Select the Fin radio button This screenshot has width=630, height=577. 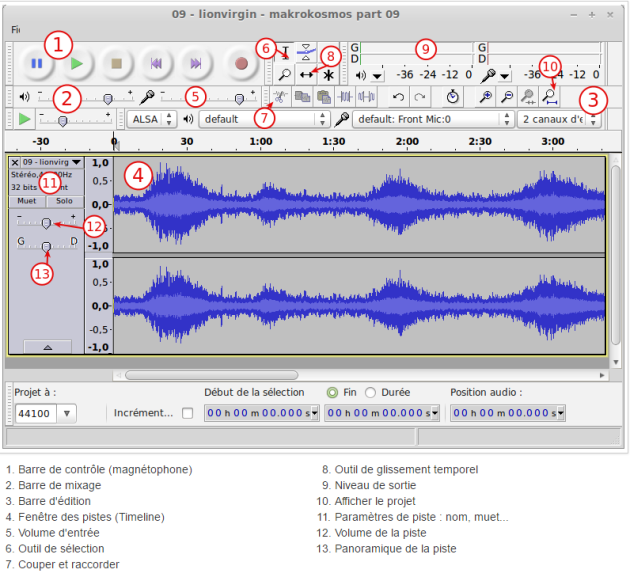pyautogui.click(x=333, y=392)
